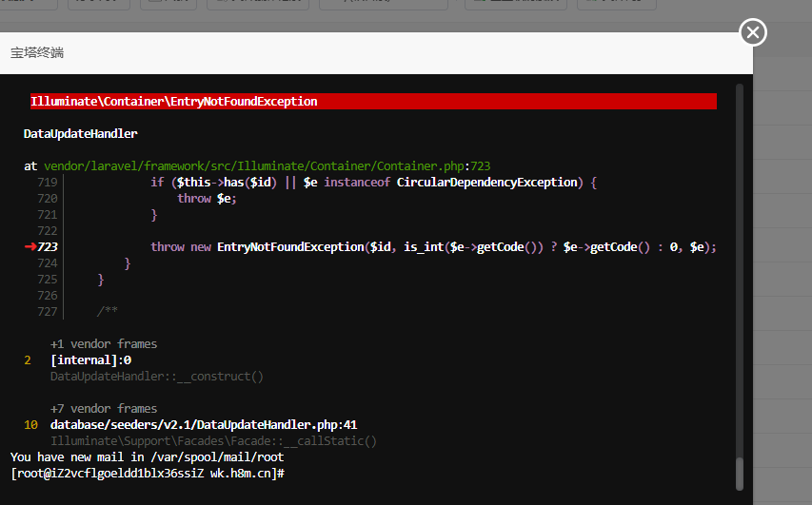Click stack frame number 2

[28, 360]
